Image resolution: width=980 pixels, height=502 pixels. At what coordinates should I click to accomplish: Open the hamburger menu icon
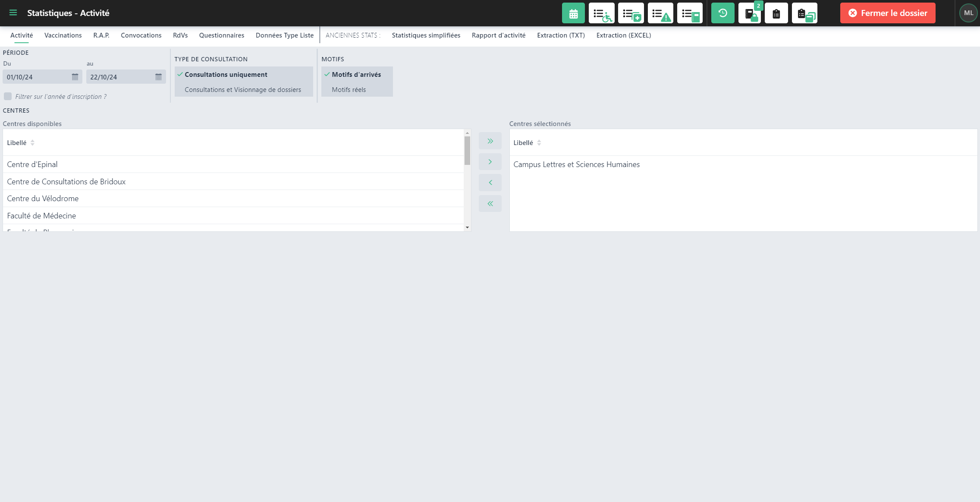tap(13, 13)
